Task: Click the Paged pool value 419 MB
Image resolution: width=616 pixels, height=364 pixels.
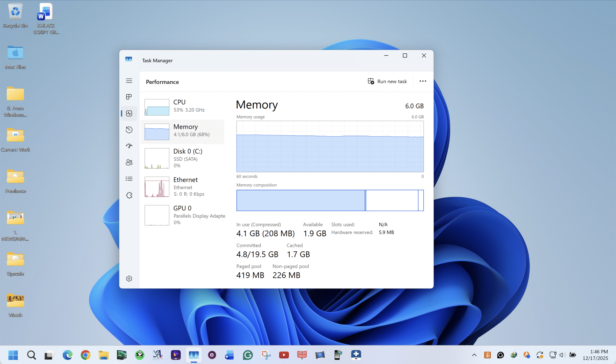Action: point(250,275)
